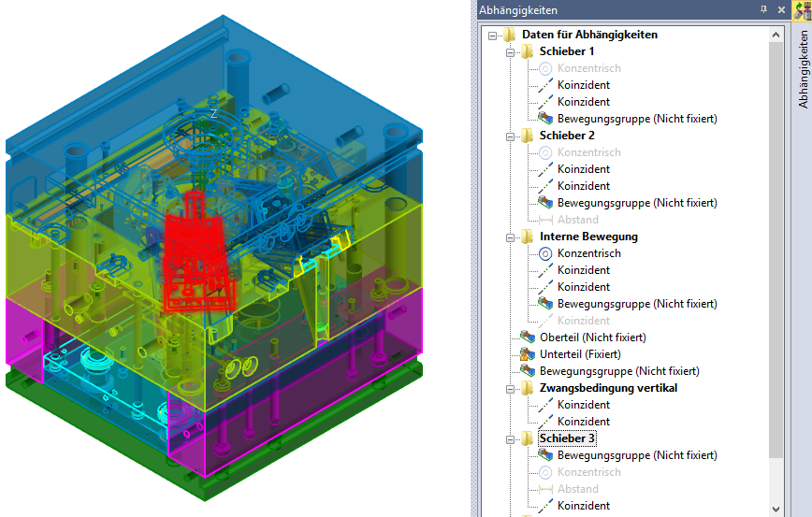Click the Bewegungsgruppe icon under Schieber 1
The image size is (812, 517).
pos(545,119)
